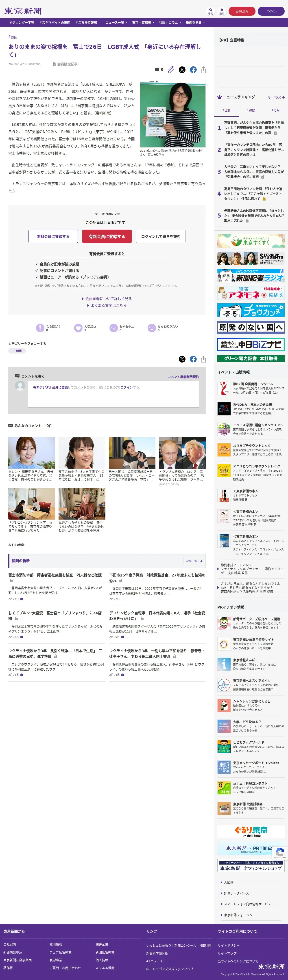
Task: Switch ranking to 3日間 tab
Action: [226, 110]
